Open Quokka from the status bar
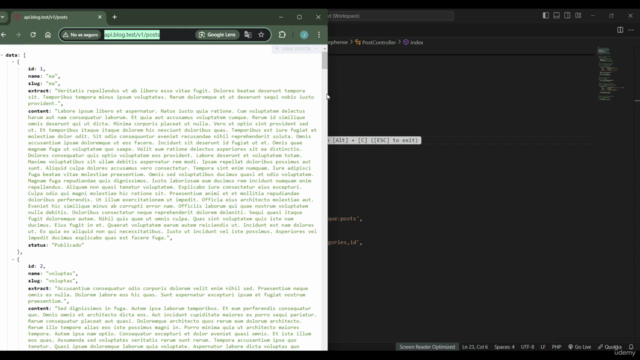The height and width of the screenshot is (360, 640). point(610,347)
